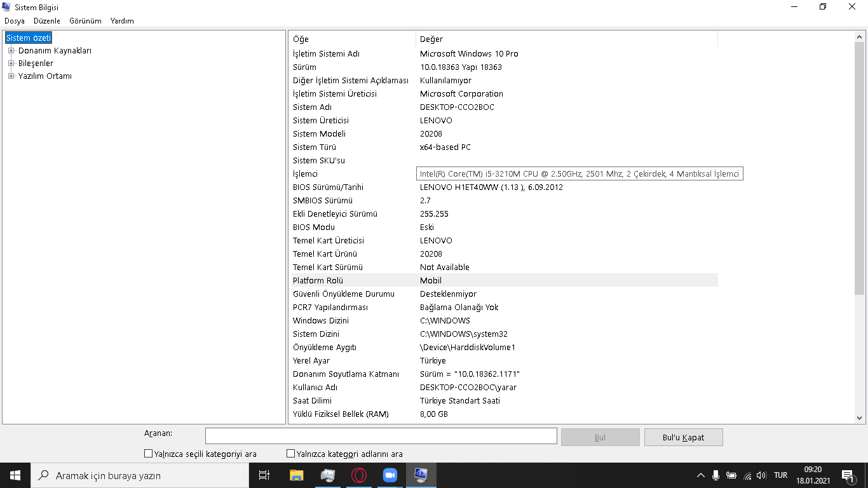Click details list scroll up arrow

[x=859, y=37]
